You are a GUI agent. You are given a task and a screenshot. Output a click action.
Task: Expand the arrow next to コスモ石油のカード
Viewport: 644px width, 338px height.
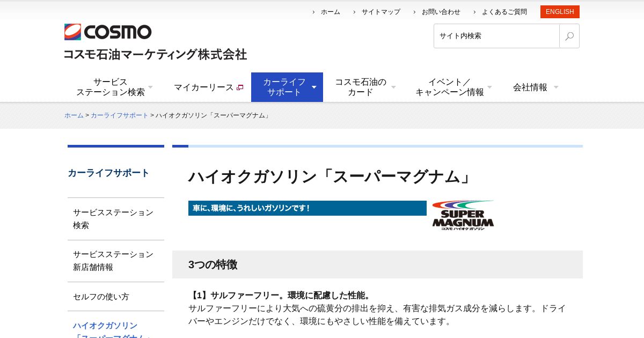coord(393,87)
